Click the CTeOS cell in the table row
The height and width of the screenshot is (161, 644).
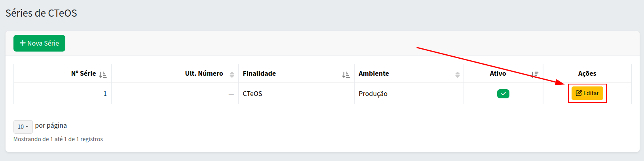pyautogui.click(x=253, y=94)
